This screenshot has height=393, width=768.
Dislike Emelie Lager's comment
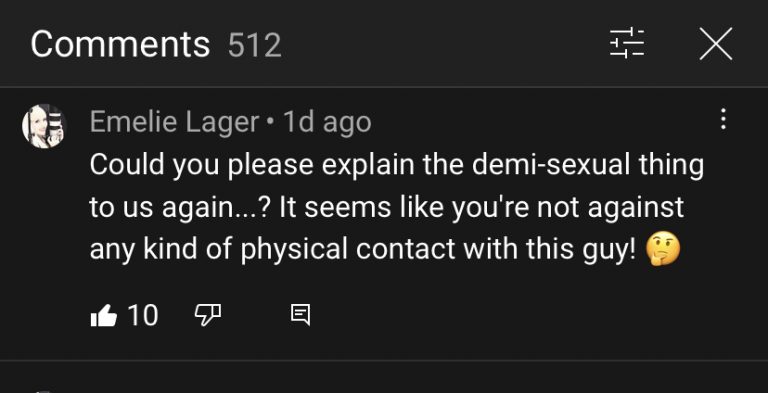click(208, 315)
